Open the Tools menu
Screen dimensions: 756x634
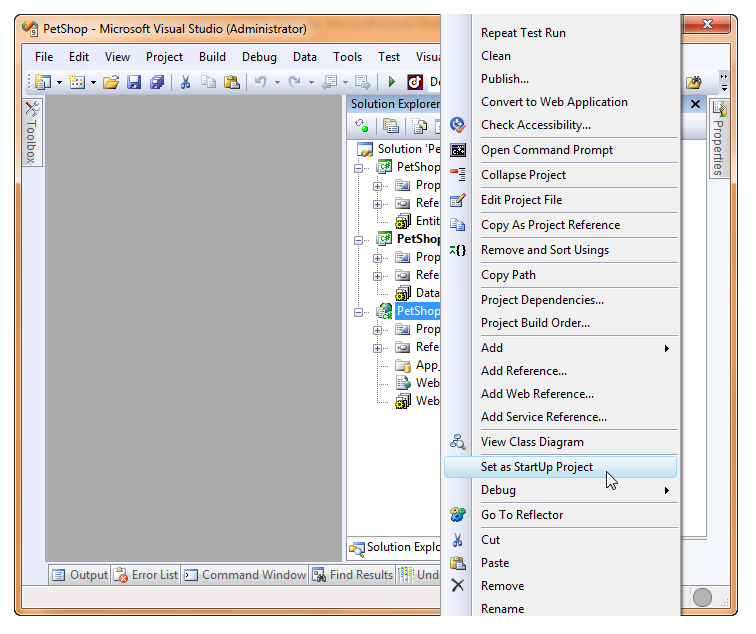click(347, 57)
